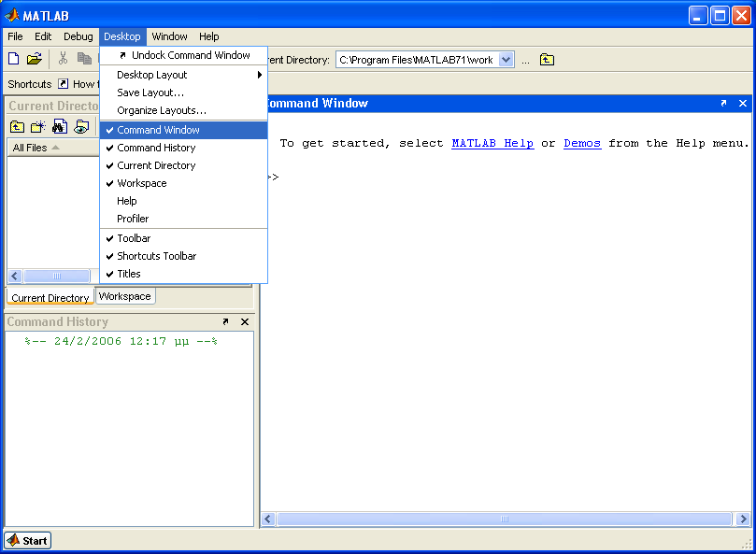Uncheck Titles in Desktop menu

(184, 274)
